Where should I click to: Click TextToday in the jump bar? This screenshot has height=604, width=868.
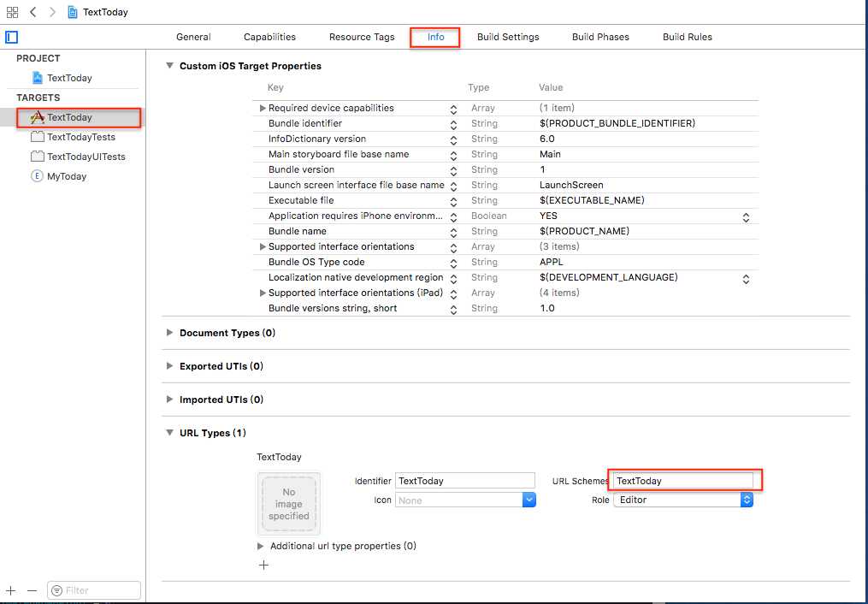point(105,12)
